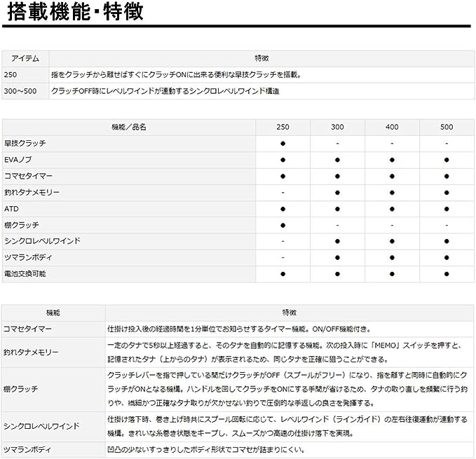Click the dot for 釣れタナメモリー under 500

447,193
